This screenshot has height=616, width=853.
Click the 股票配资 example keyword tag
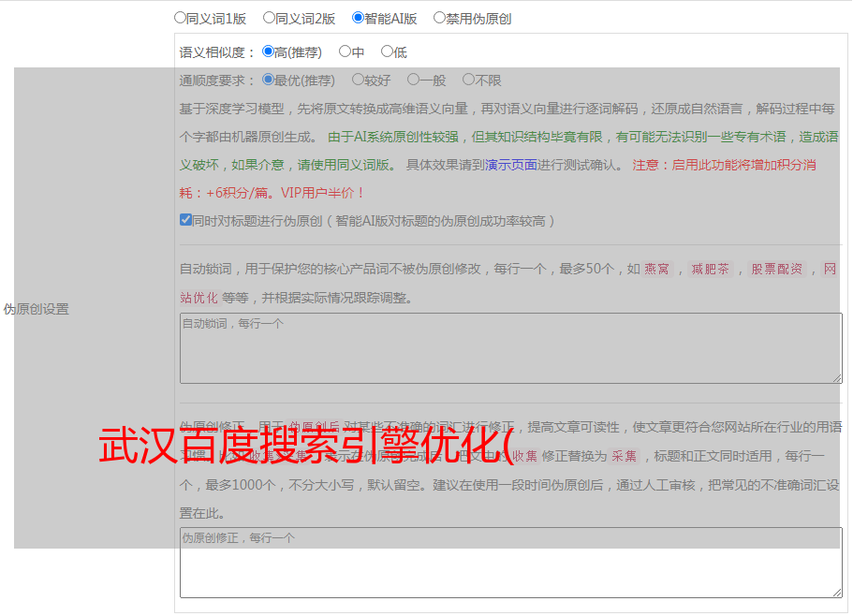tap(776, 270)
